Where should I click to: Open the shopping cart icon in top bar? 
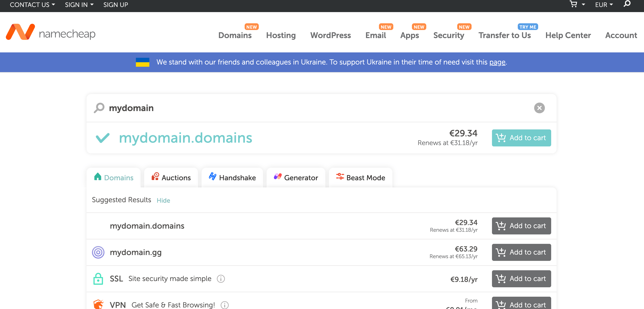[x=573, y=4]
